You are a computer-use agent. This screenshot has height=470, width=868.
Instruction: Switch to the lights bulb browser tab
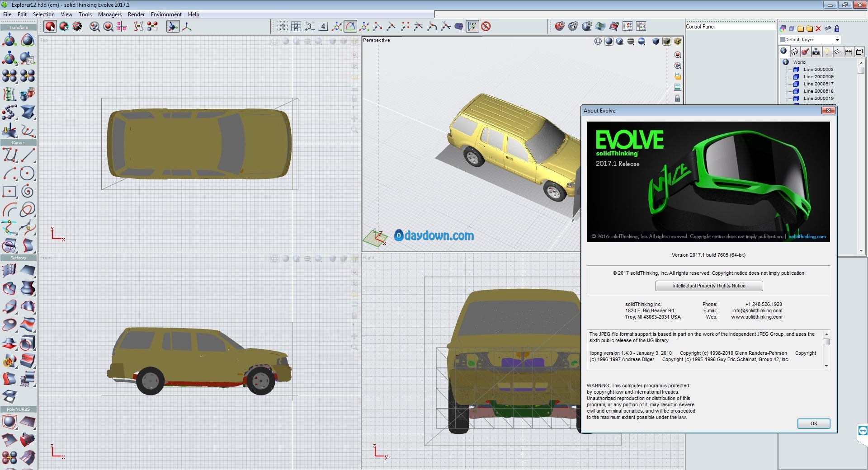point(827,52)
